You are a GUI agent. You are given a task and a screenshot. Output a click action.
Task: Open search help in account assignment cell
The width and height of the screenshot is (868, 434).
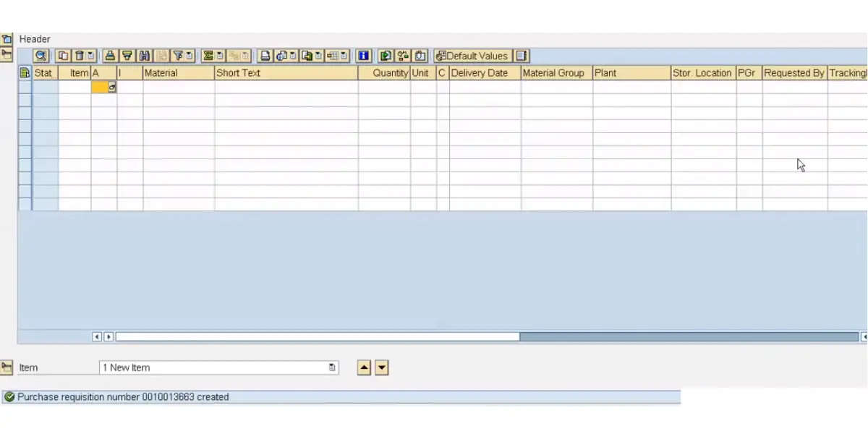[x=112, y=87]
